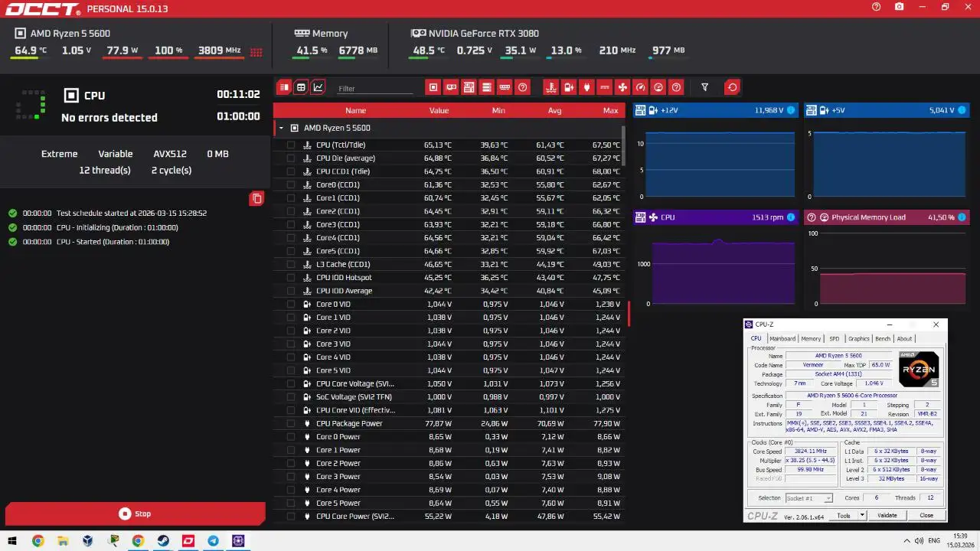Toggle the graph view icon

318,87
